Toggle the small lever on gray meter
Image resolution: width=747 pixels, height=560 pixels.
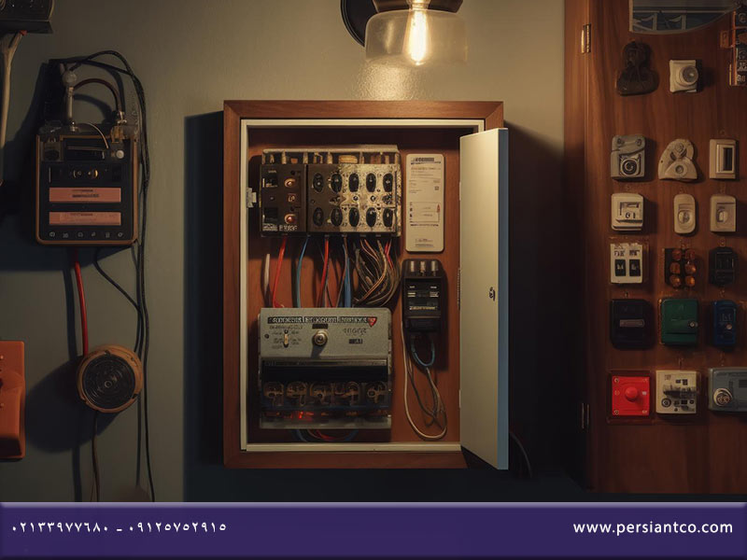click(286, 339)
